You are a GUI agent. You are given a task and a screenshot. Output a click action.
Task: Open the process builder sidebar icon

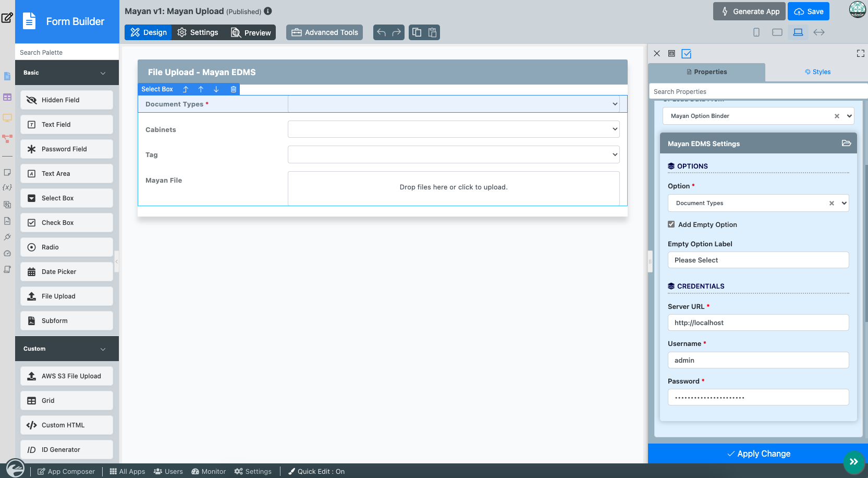[x=7, y=139]
